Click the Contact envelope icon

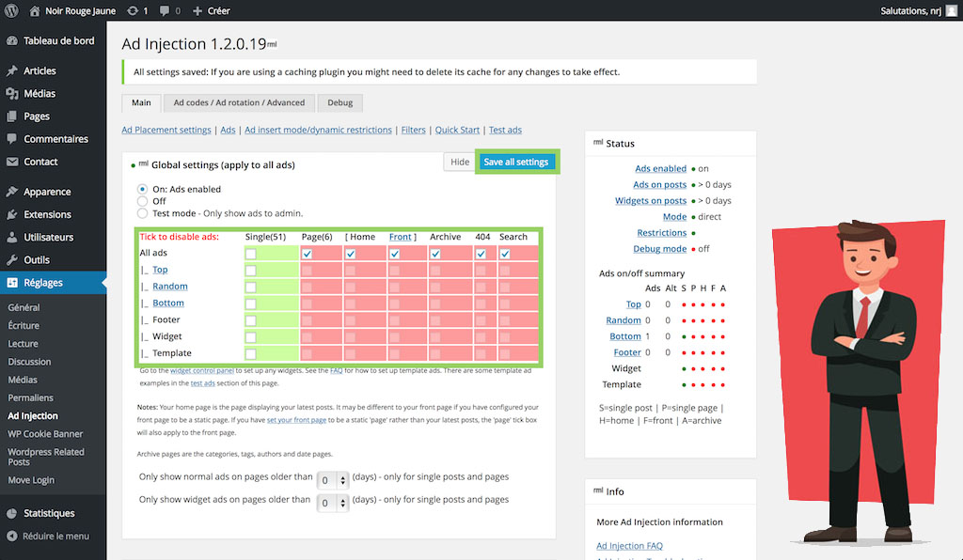point(11,162)
